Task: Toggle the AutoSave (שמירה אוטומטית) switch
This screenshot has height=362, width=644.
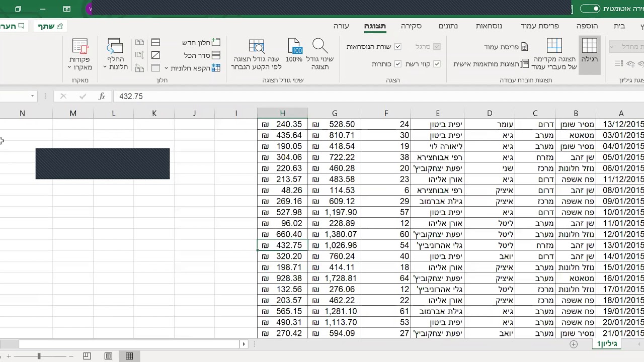Action: click(590, 9)
